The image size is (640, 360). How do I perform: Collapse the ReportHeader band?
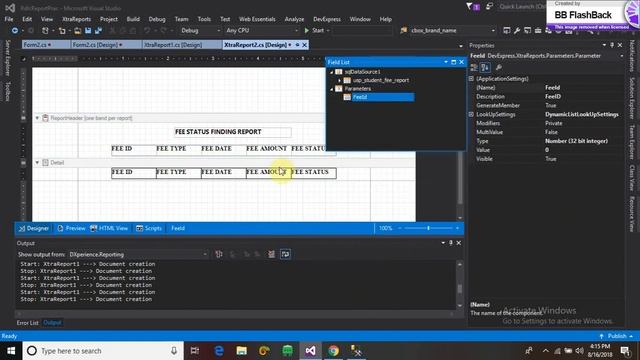(x=37, y=118)
